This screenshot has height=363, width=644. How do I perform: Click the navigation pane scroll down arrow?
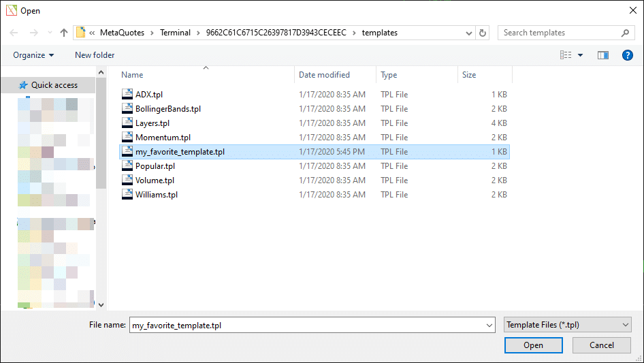click(101, 305)
